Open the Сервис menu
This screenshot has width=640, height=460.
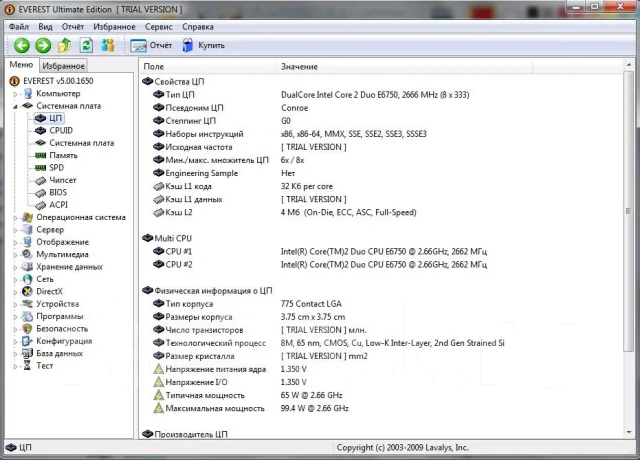coord(159,27)
